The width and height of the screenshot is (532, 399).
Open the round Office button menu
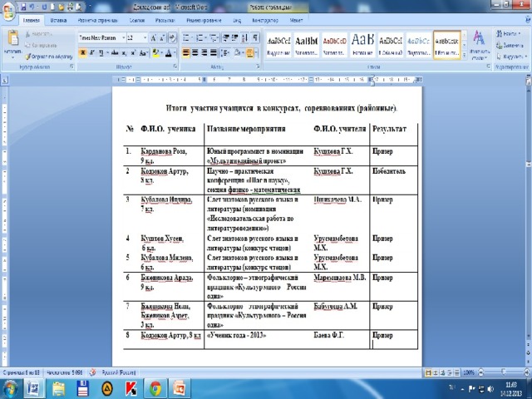8,11
